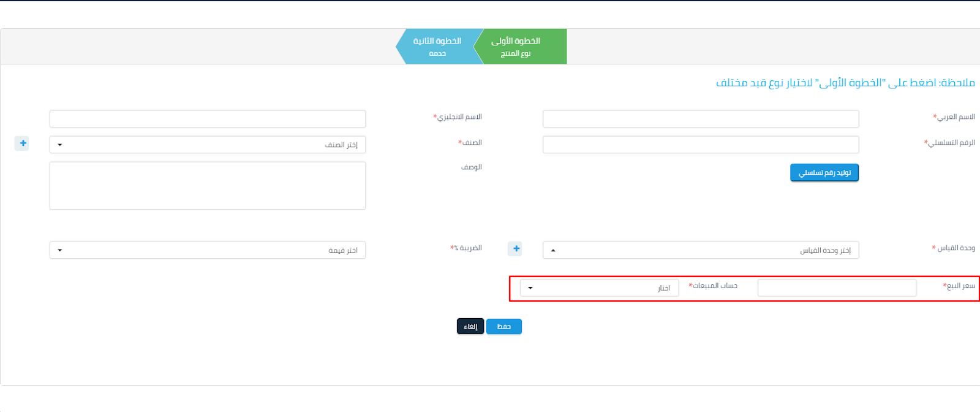The height and width of the screenshot is (412, 980).
Task: Expand the إختر وحدة القياس unit dropdown
Action: pos(700,250)
